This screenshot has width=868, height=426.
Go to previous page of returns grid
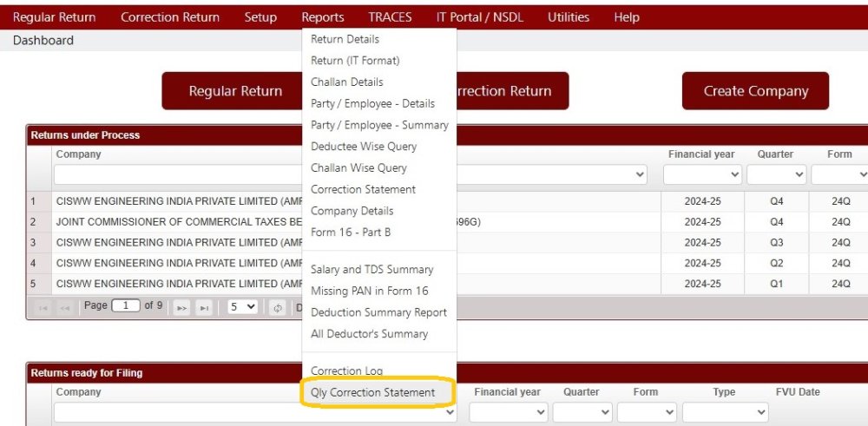click(64, 307)
